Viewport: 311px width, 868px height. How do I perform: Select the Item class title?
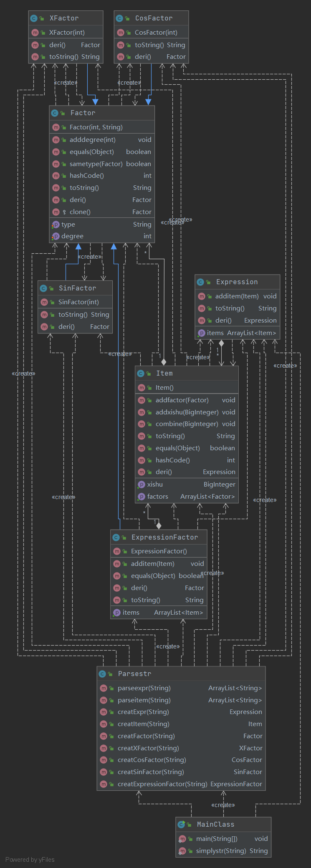point(164,373)
